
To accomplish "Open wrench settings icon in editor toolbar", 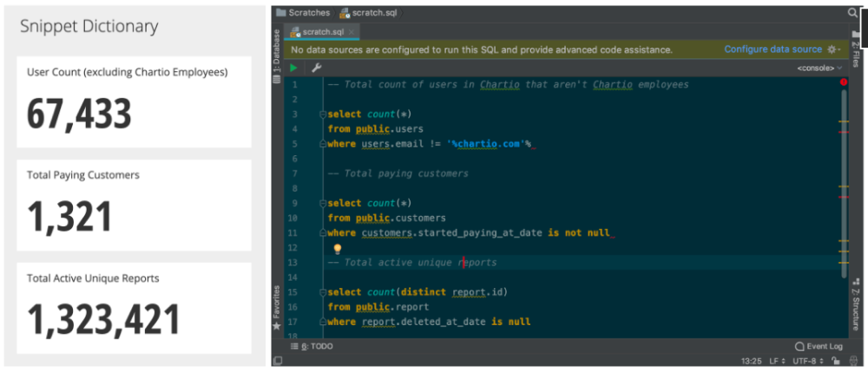I will [x=316, y=68].
